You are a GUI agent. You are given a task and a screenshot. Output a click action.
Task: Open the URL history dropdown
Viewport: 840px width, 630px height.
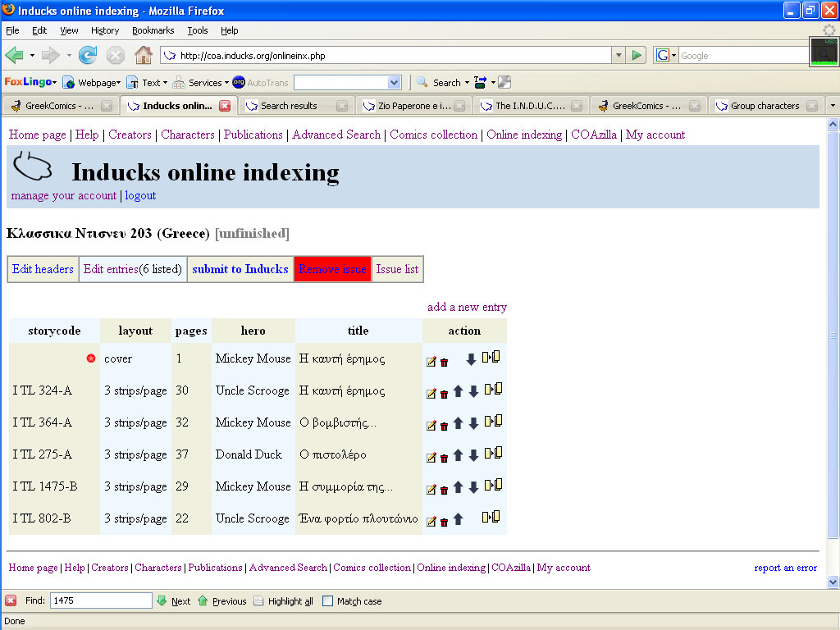pos(619,56)
